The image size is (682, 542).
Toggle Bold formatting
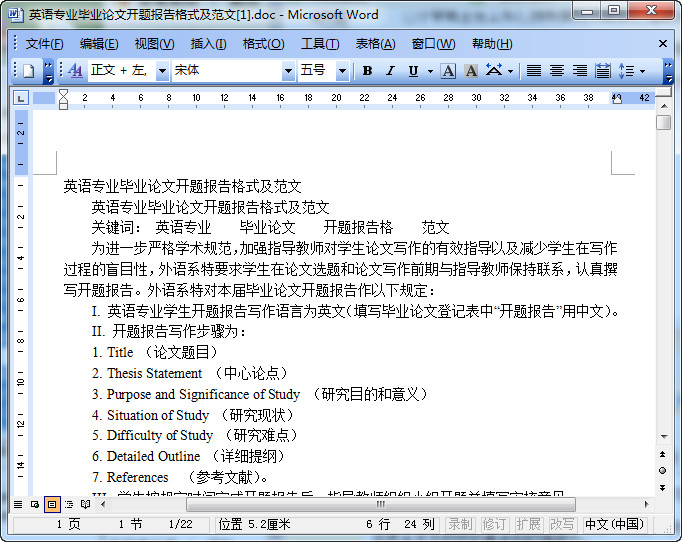click(368, 70)
